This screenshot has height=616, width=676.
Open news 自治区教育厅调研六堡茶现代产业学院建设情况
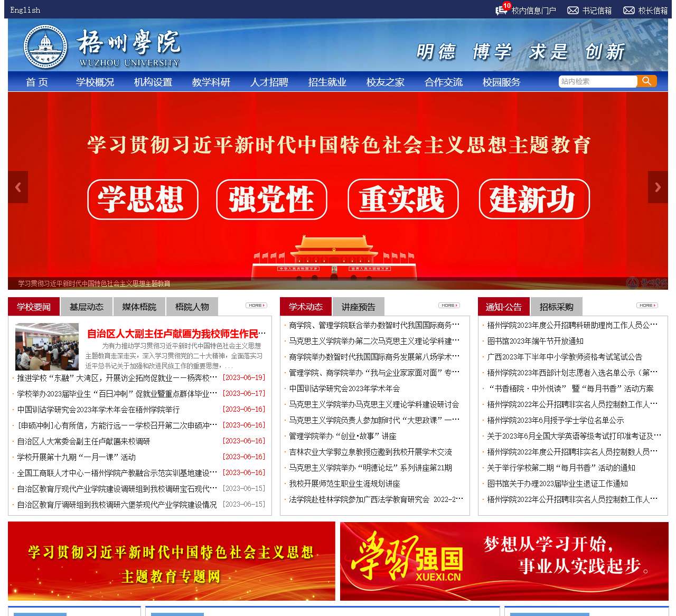click(117, 505)
